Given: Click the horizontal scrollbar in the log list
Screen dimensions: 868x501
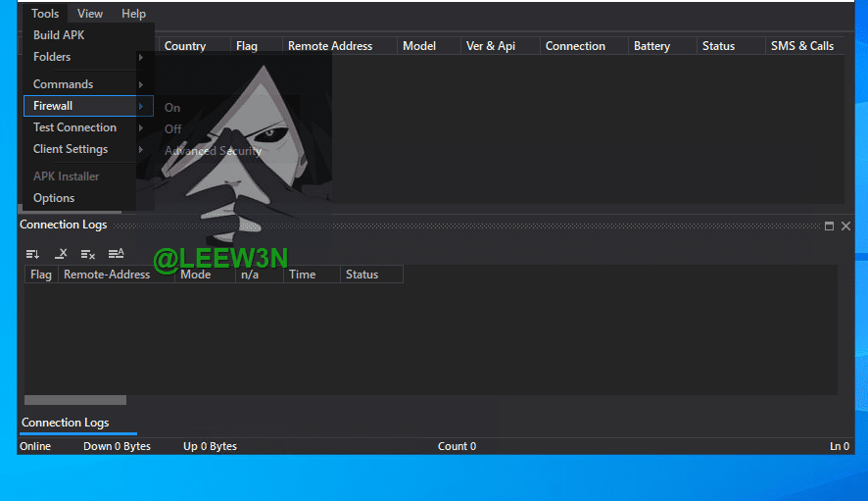Looking at the screenshot, I should [75, 400].
